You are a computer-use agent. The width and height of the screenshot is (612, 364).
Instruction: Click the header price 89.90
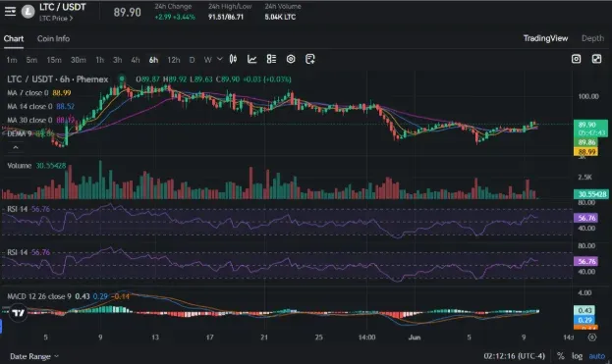click(128, 12)
